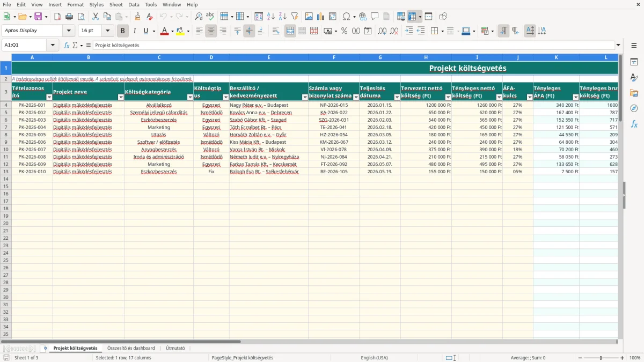Toggle the AutoFilter funnel icon
644x362 pixels.
(294, 17)
